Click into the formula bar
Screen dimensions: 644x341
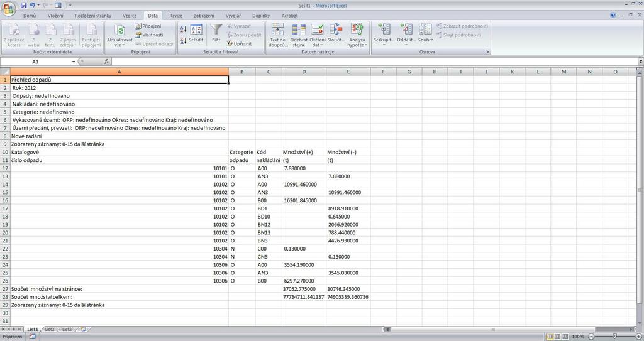pos(374,62)
